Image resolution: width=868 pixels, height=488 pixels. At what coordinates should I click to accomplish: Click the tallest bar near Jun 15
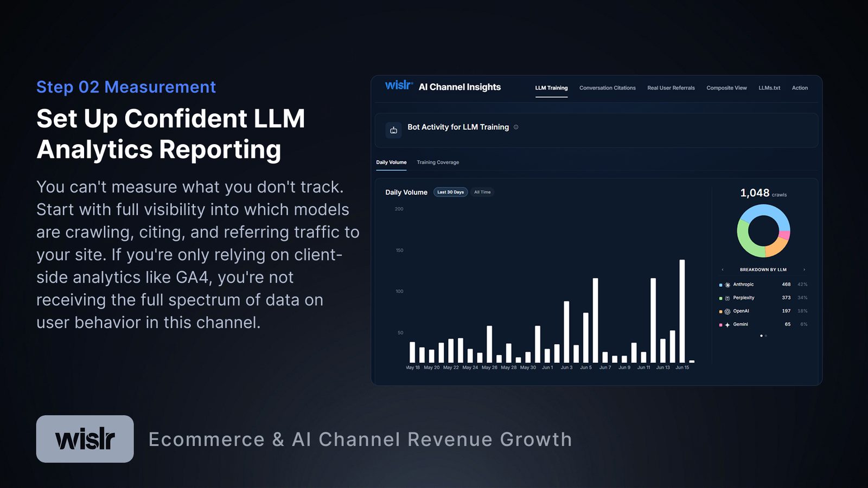pyautogui.click(x=682, y=311)
